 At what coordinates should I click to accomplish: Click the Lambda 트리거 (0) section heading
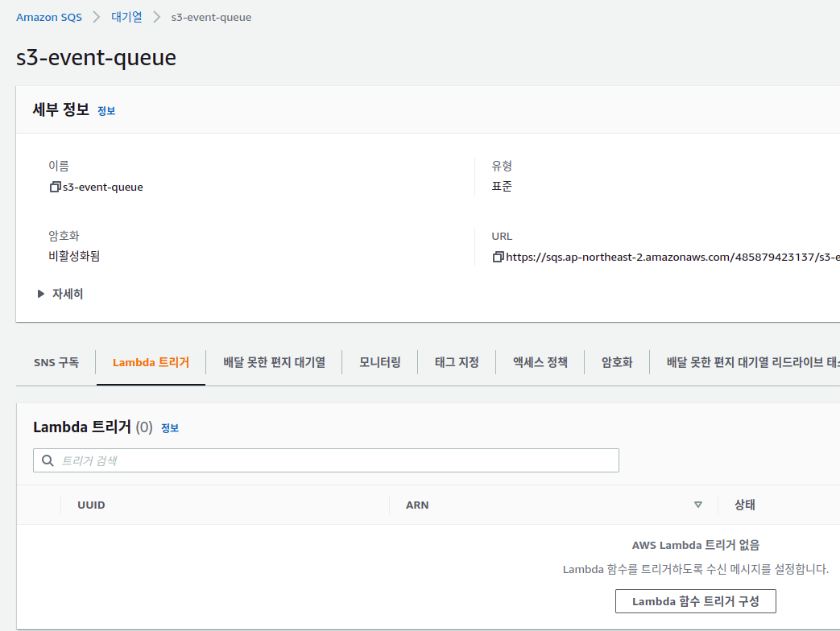[x=93, y=427]
